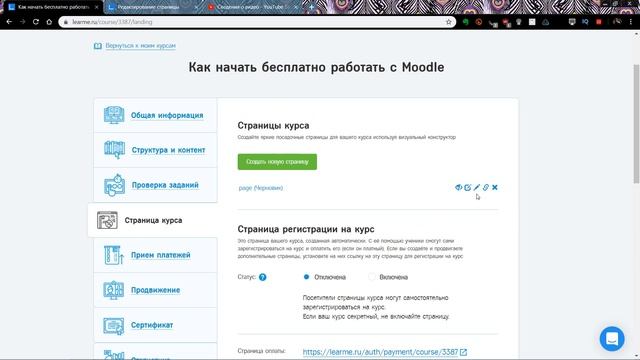Image resolution: width=640 pixels, height=360 pixels.
Task: Click the IQ extension icon
Action: pos(585,22)
